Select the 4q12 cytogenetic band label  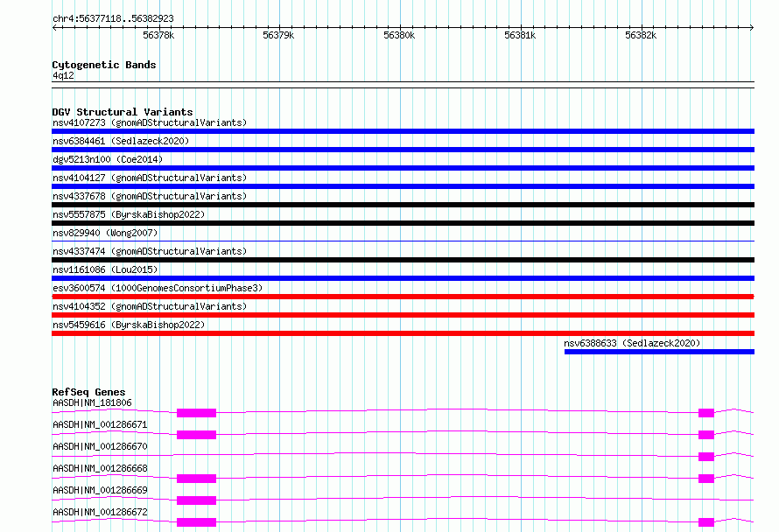[63, 75]
